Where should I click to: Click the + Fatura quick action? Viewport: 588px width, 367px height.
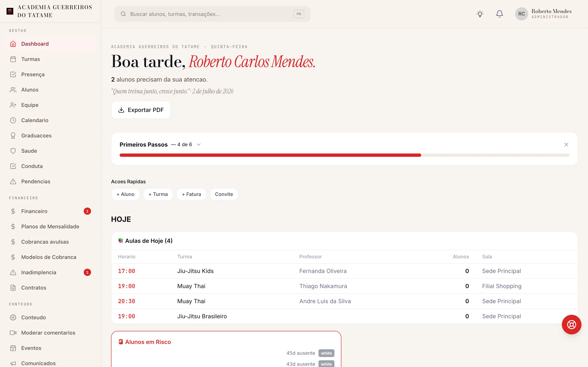(x=192, y=195)
